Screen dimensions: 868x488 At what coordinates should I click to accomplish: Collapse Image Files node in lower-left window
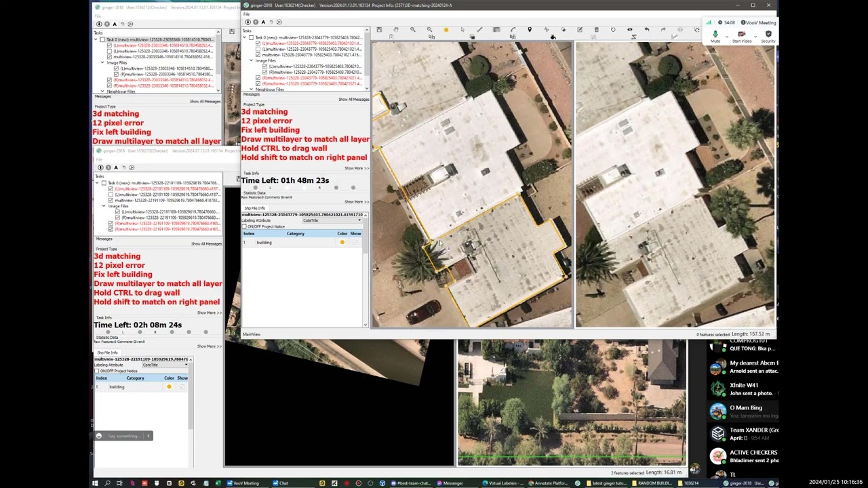point(104,206)
